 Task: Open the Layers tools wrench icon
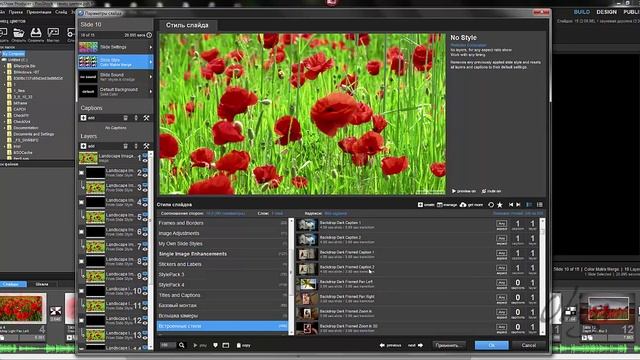click(x=146, y=146)
